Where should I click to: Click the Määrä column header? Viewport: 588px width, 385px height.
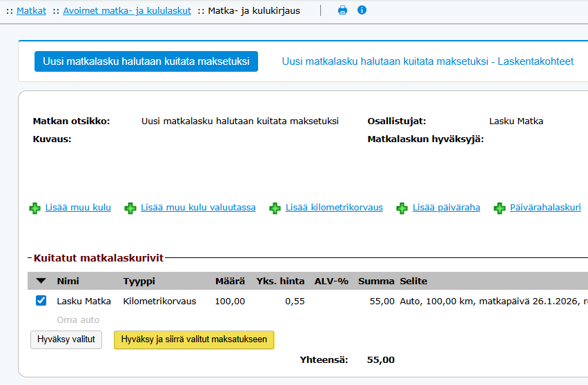(230, 281)
